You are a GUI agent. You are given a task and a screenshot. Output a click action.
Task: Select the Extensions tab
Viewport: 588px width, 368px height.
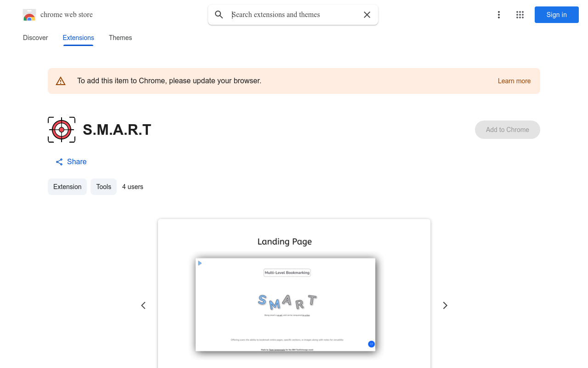point(78,38)
